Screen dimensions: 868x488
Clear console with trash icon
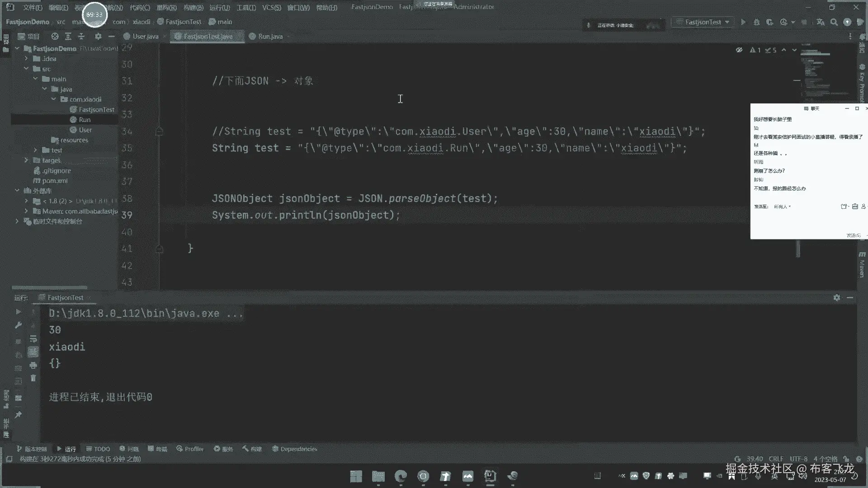(x=33, y=378)
